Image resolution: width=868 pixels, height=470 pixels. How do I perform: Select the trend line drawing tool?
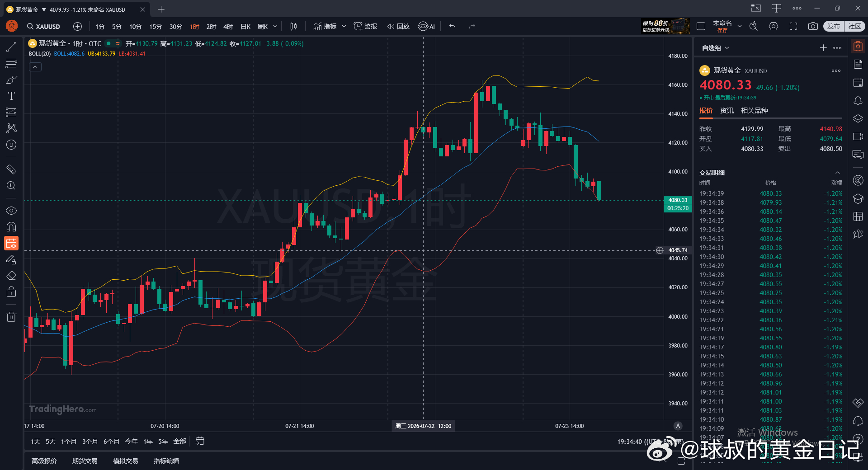(x=11, y=47)
